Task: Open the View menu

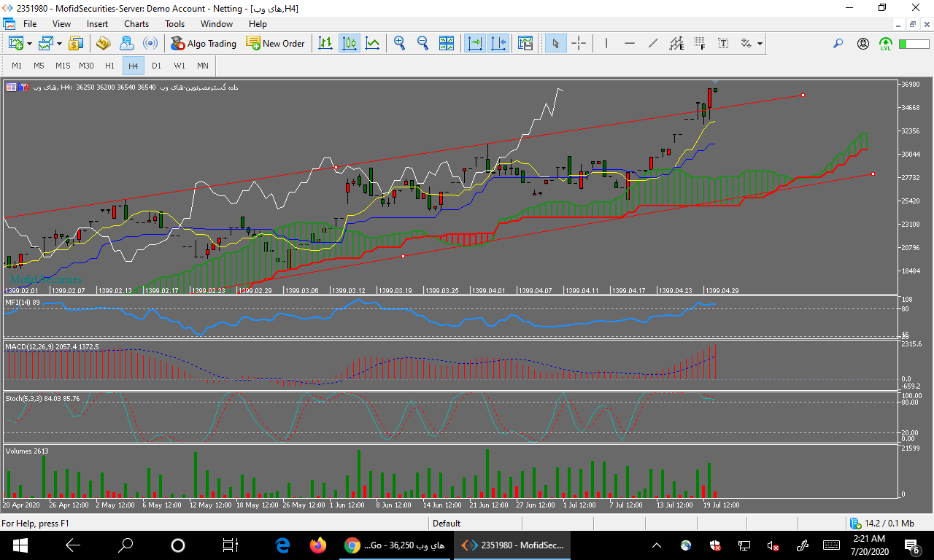Action: point(62,24)
